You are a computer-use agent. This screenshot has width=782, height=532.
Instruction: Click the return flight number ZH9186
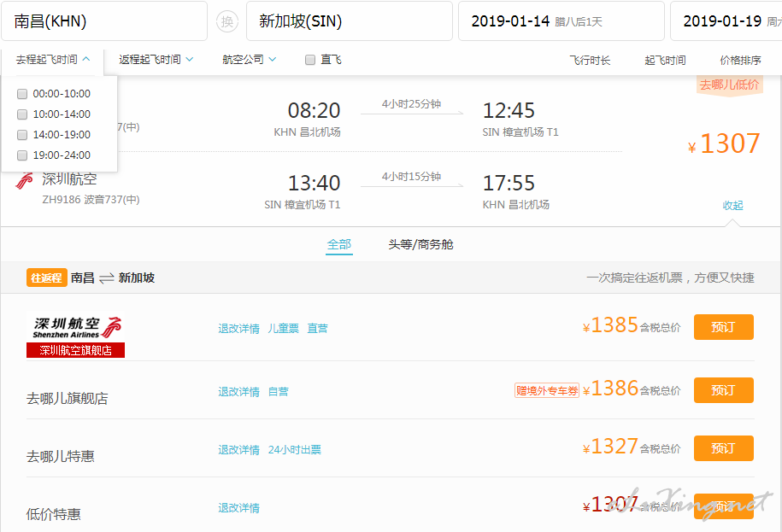(x=62, y=200)
